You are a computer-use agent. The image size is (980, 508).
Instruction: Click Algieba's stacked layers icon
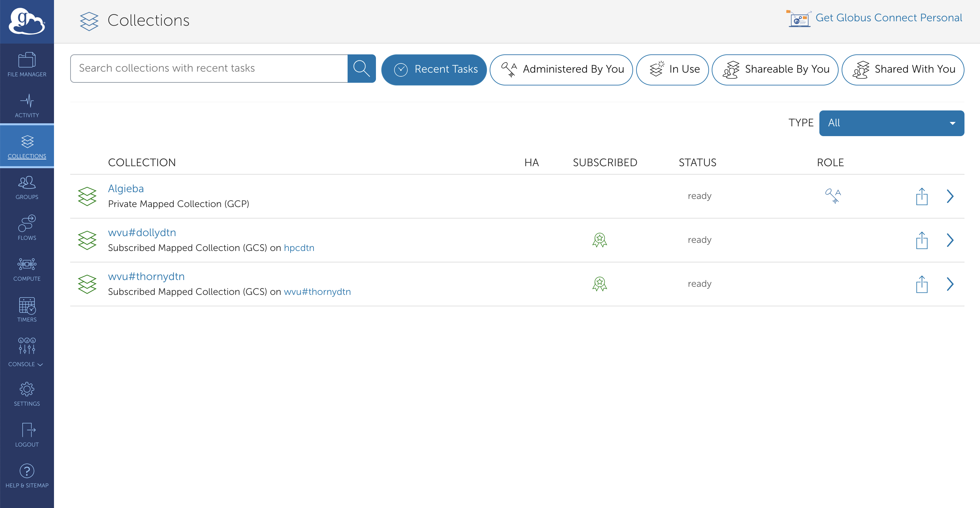tap(87, 197)
